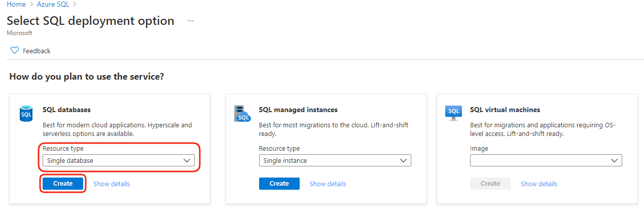Click the 'How do you plan to use the service?' heading

87,77
